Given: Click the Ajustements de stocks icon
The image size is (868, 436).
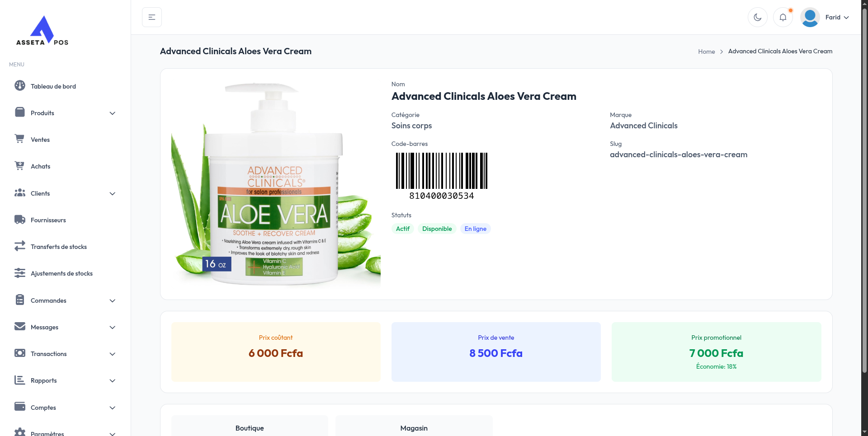Looking at the screenshot, I should pyautogui.click(x=20, y=272).
